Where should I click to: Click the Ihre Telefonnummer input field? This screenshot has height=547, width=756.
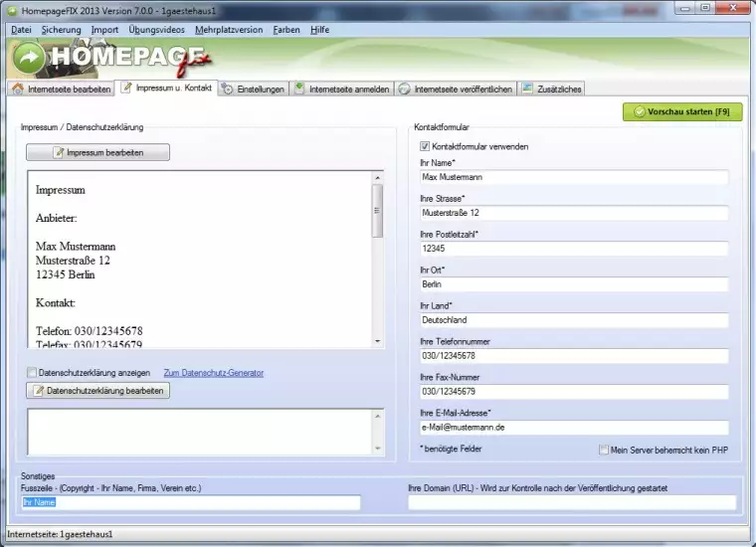tap(574, 356)
